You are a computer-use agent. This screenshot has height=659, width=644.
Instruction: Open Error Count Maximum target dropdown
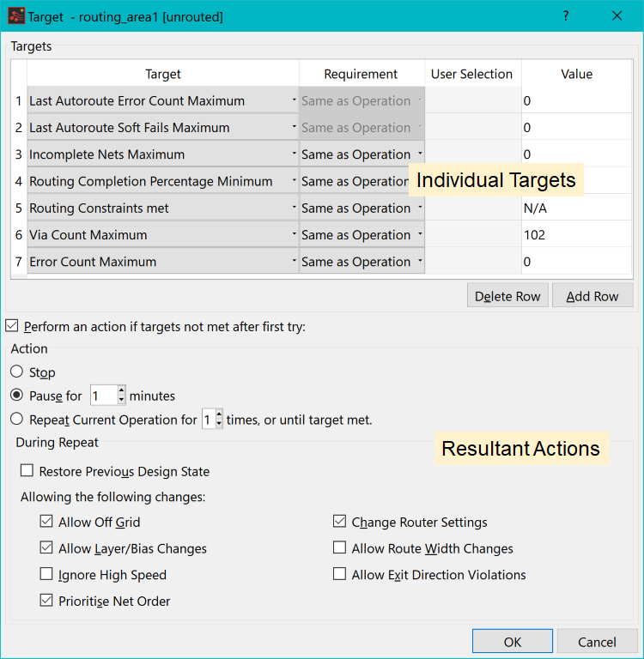[x=163, y=262]
